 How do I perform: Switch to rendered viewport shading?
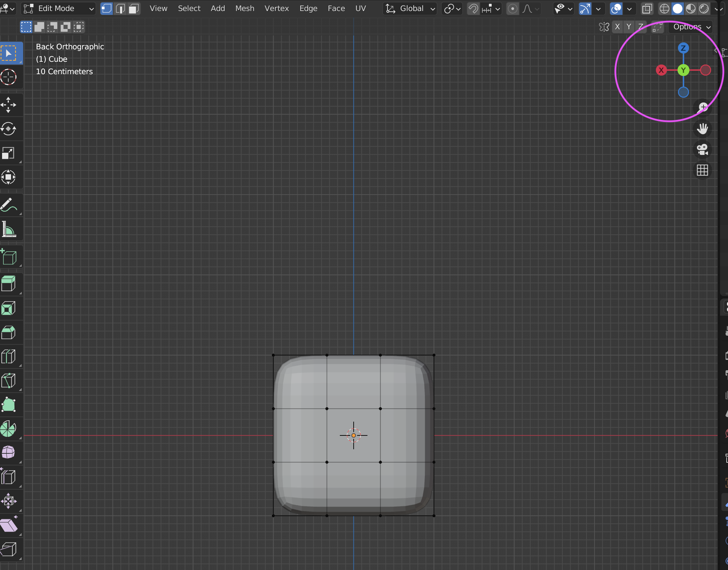tap(704, 9)
